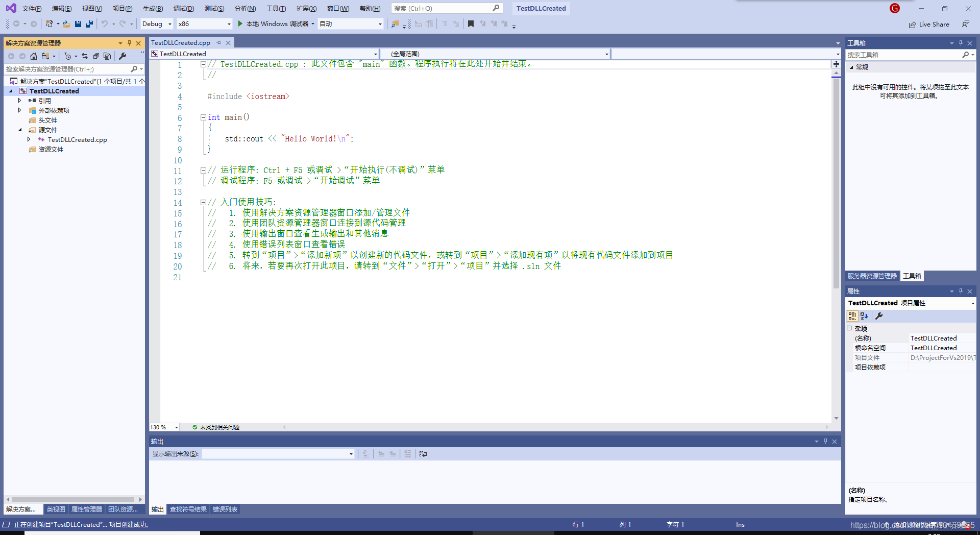Screen dimensions: 980x535
Task: Click the Undo arrow icon
Action: tap(105, 23)
